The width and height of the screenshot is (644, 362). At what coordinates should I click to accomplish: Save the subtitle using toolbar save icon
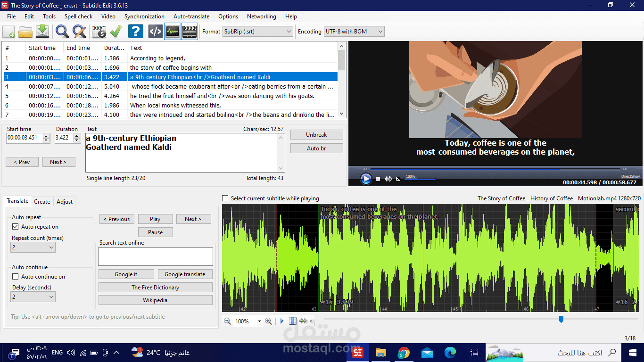click(x=42, y=32)
